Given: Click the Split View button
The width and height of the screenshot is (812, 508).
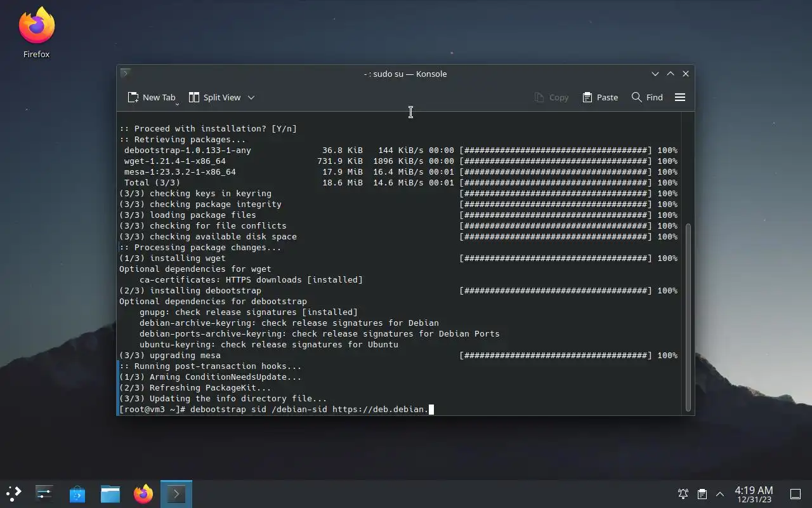Looking at the screenshot, I should 215,97.
